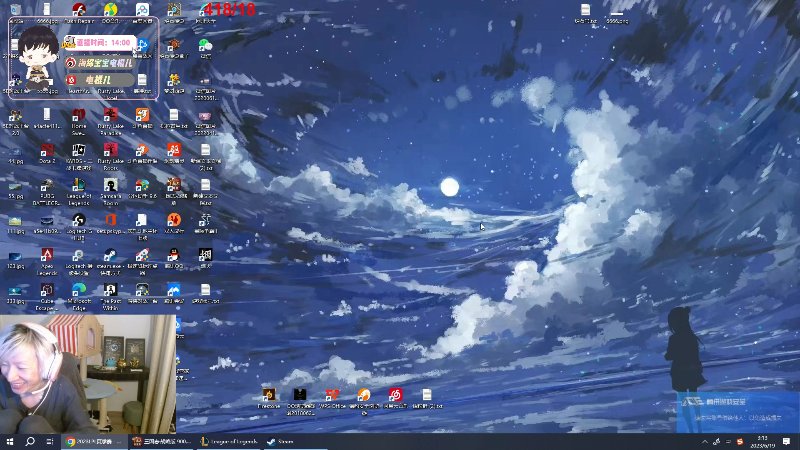Click the webcam feed overlay
Image resolution: width=800 pixels, height=450 pixels.
click(88, 374)
